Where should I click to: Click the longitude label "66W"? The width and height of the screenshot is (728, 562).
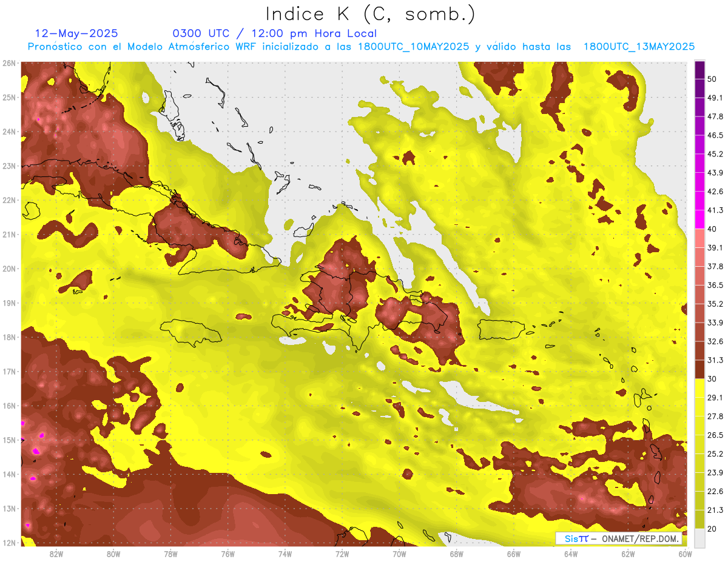[514, 554]
